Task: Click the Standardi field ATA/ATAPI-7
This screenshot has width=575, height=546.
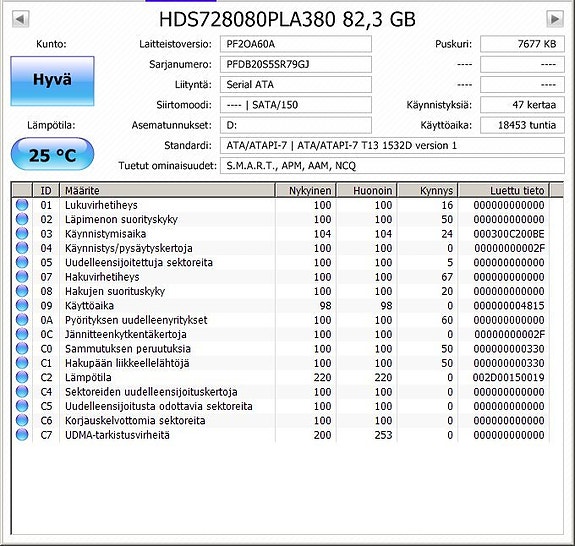Action: click(392, 146)
